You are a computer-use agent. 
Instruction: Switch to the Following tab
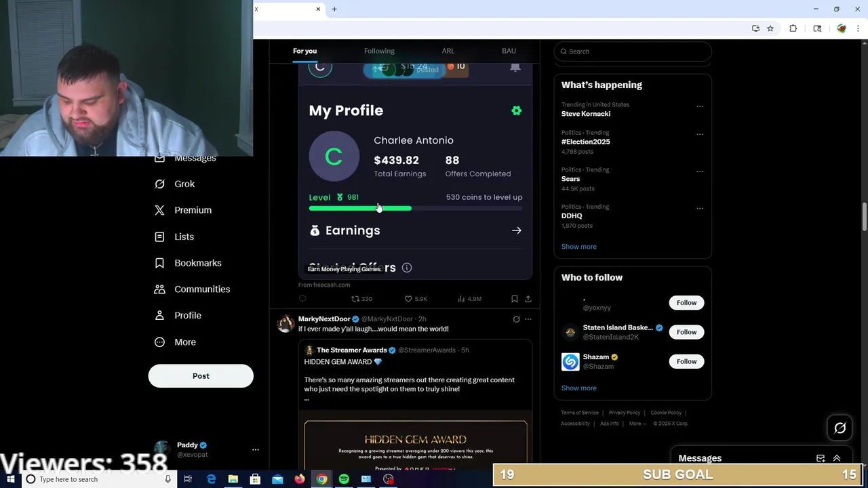click(x=379, y=51)
